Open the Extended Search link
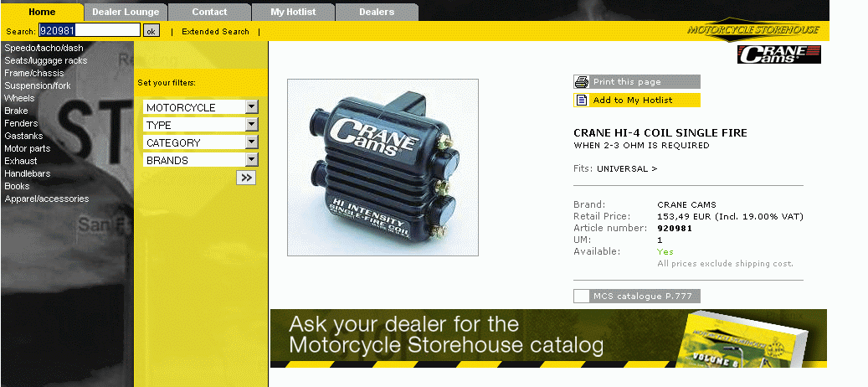 coord(215,32)
